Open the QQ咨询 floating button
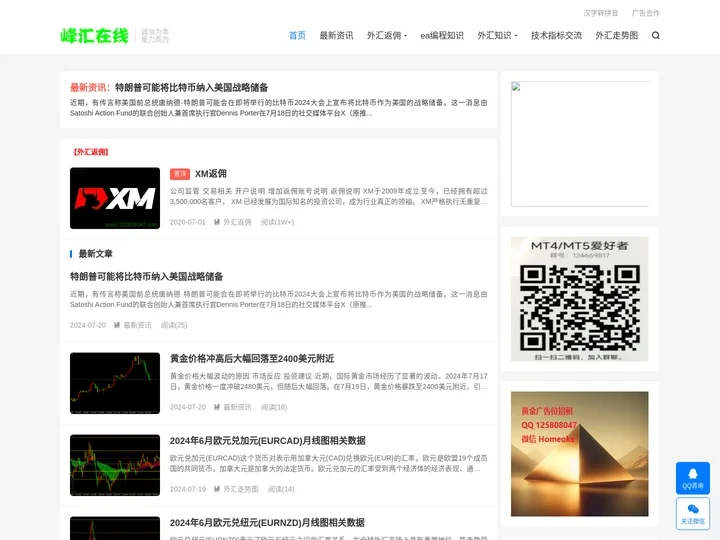This screenshot has width=720, height=540. (x=692, y=478)
